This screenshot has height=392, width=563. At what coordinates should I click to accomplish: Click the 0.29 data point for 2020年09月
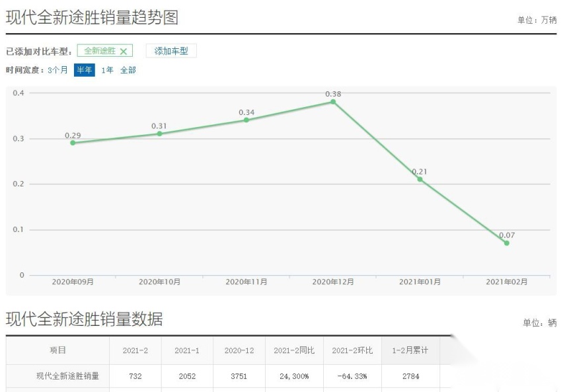[73, 143]
